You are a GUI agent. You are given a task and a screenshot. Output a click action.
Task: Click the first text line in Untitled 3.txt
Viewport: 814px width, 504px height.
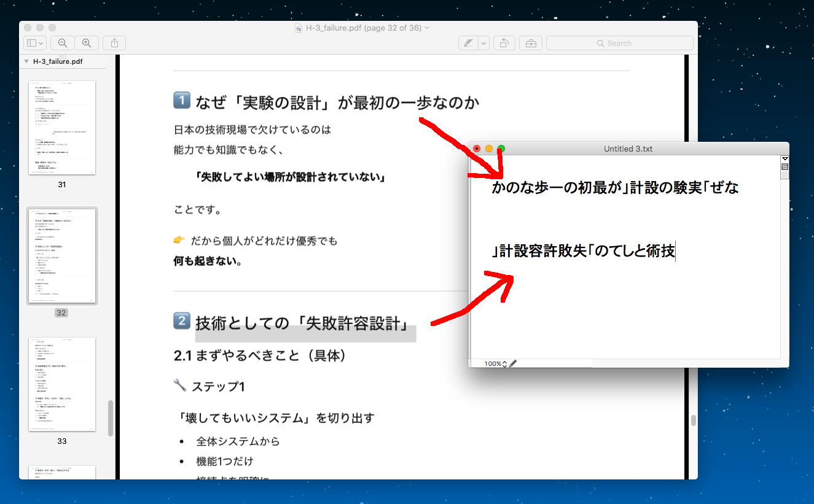click(615, 188)
